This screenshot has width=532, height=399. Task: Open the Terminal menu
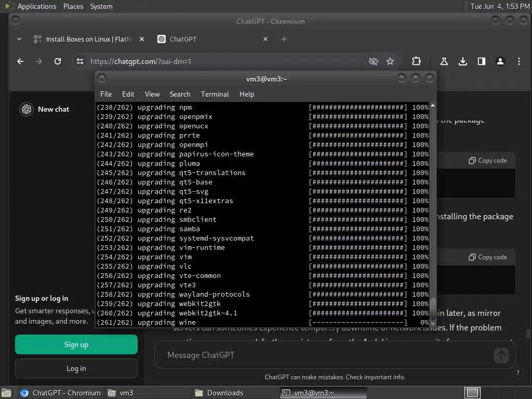(215, 95)
